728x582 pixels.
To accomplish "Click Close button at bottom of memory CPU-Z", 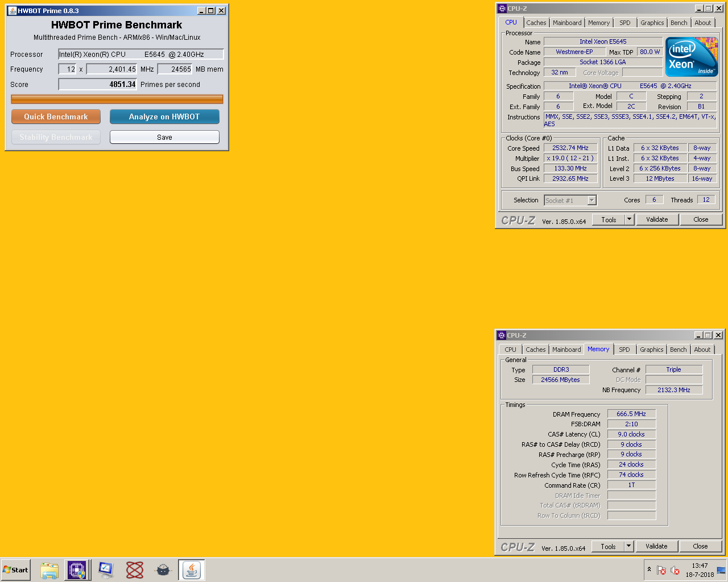I will [x=700, y=546].
